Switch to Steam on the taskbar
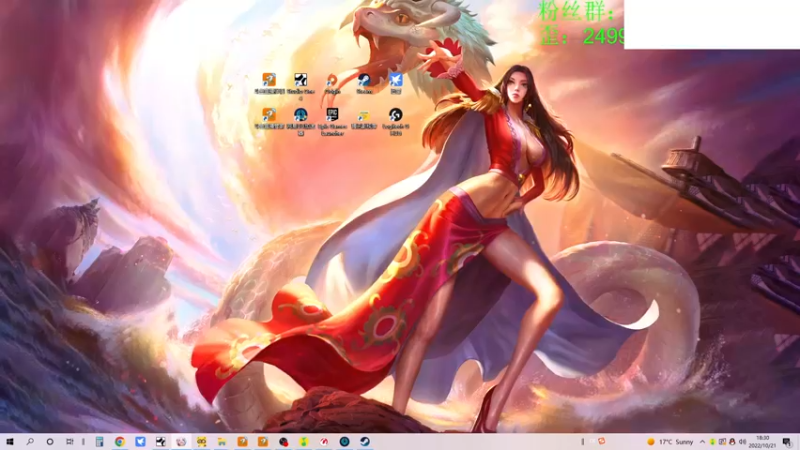The image size is (800, 450). (x=365, y=442)
